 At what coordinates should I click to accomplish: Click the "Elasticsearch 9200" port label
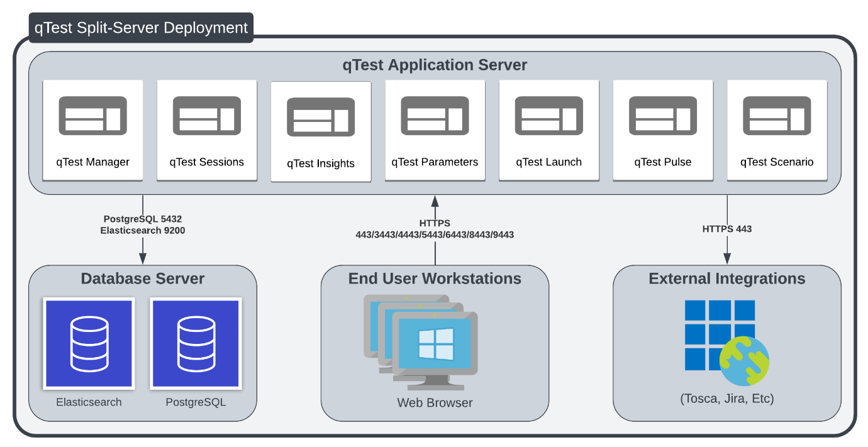[x=143, y=230]
